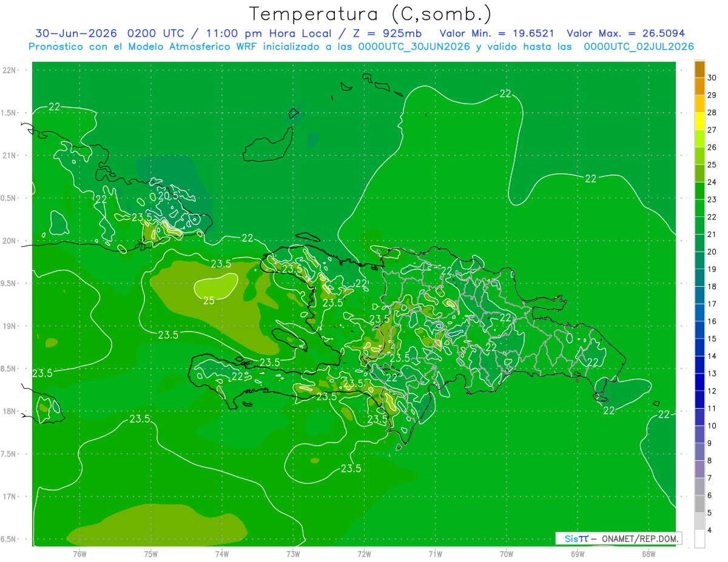Click the "20N" latitude axis label
The height and width of the screenshot is (562, 728).
[10, 241]
